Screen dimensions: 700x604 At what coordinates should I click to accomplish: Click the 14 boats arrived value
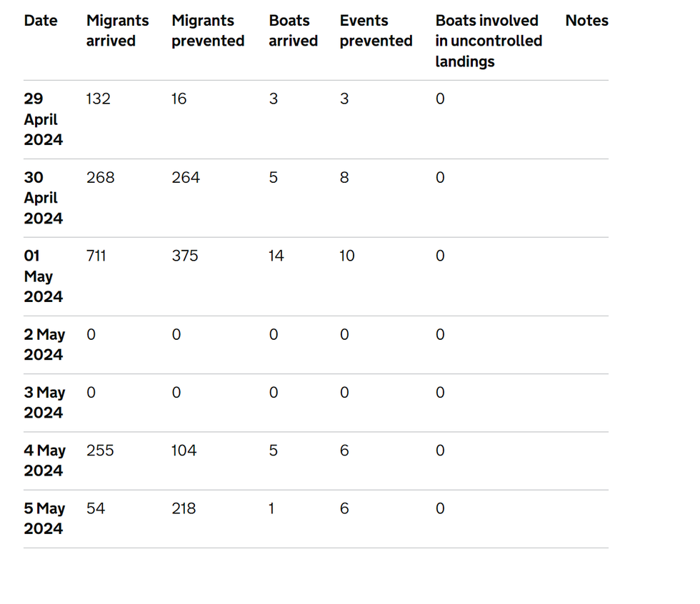click(x=276, y=256)
